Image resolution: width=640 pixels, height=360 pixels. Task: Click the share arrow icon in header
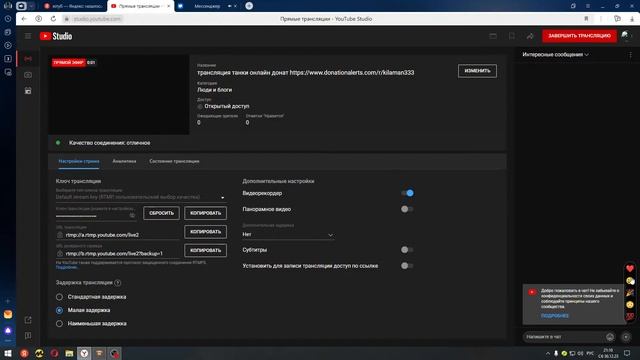530,36
